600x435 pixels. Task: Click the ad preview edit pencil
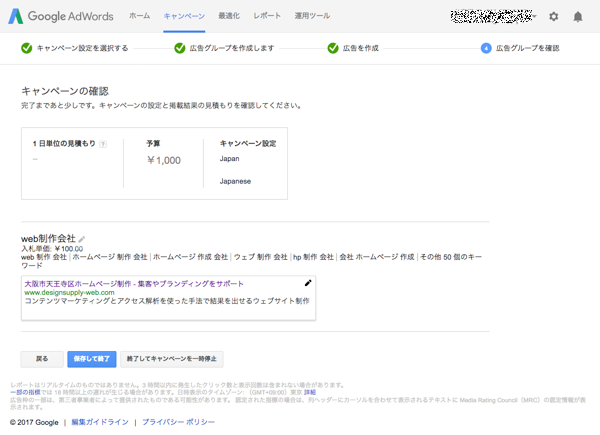pos(308,283)
